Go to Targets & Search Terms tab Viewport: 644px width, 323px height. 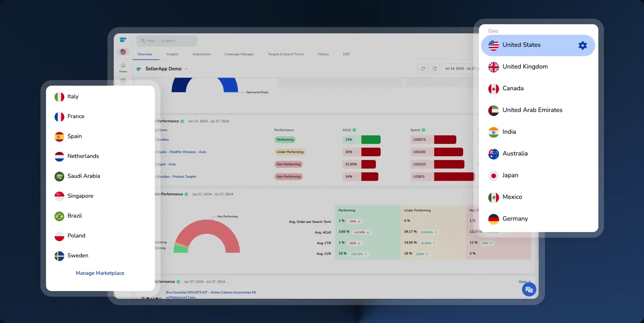pos(285,54)
